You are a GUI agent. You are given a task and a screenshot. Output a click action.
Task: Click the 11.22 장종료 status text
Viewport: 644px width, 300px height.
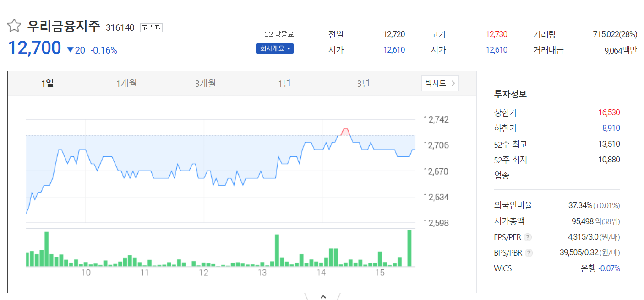click(x=275, y=34)
